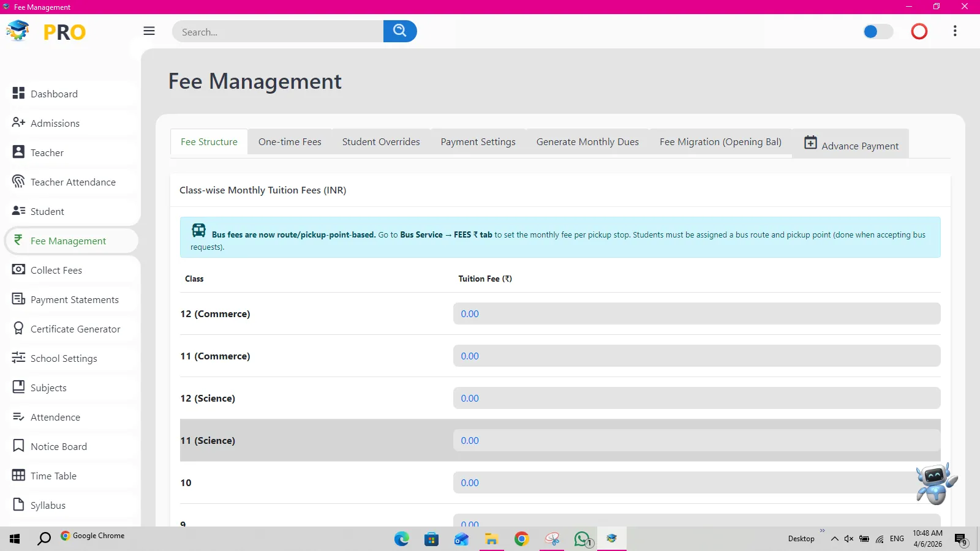The image size is (980, 551).
Task: Click the bus icon in the notice banner
Action: [x=198, y=230]
